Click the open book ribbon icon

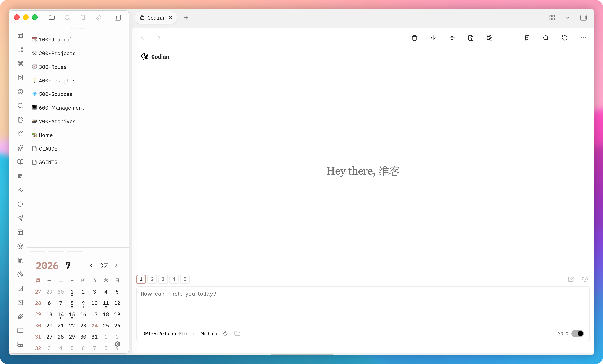(20, 162)
